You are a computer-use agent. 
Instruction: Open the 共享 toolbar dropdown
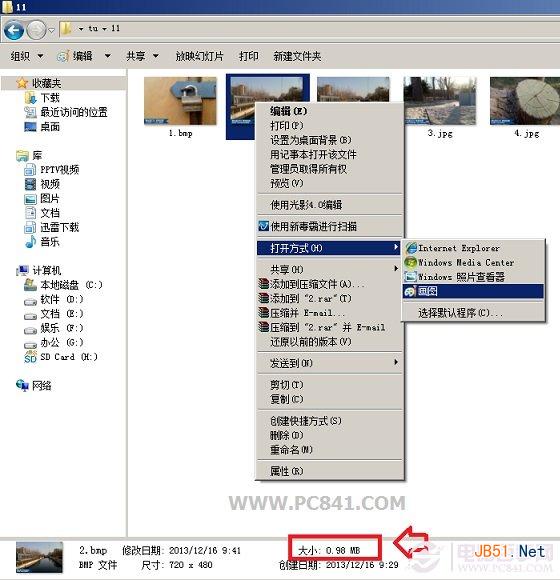[142, 56]
